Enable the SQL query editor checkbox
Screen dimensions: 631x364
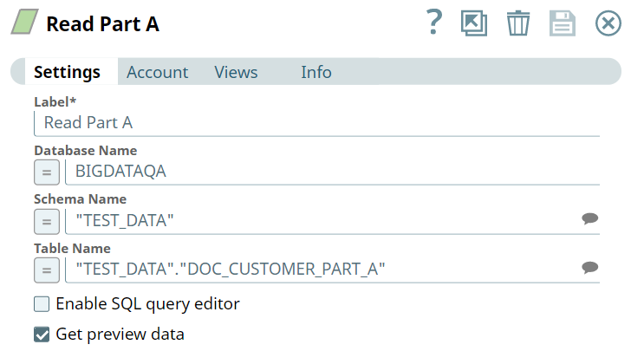coord(42,304)
